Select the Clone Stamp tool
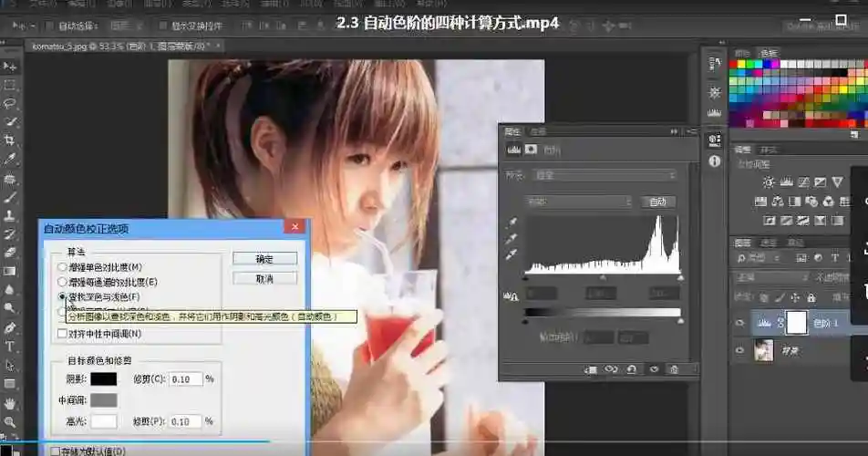The image size is (868, 456). point(9,215)
